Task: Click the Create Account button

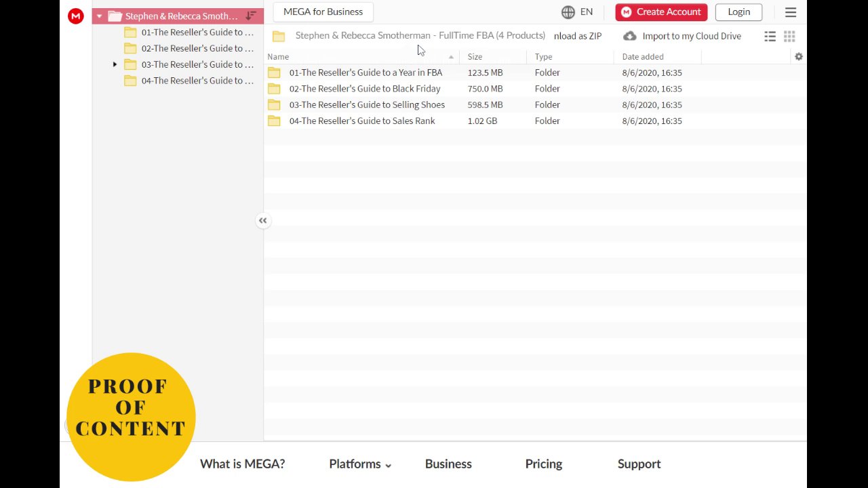Action: [661, 12]
